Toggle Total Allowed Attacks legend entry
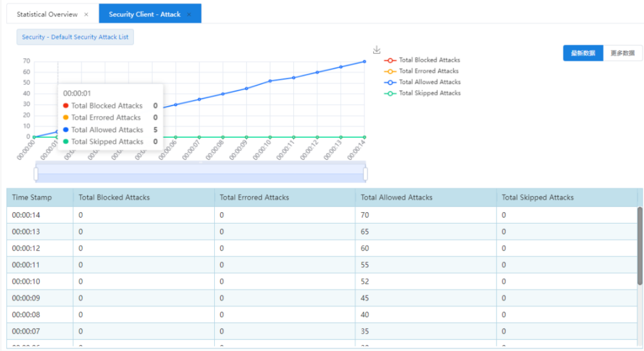Image resolution: width=644 pixels, height=351 pixels. tap(422, 82)
